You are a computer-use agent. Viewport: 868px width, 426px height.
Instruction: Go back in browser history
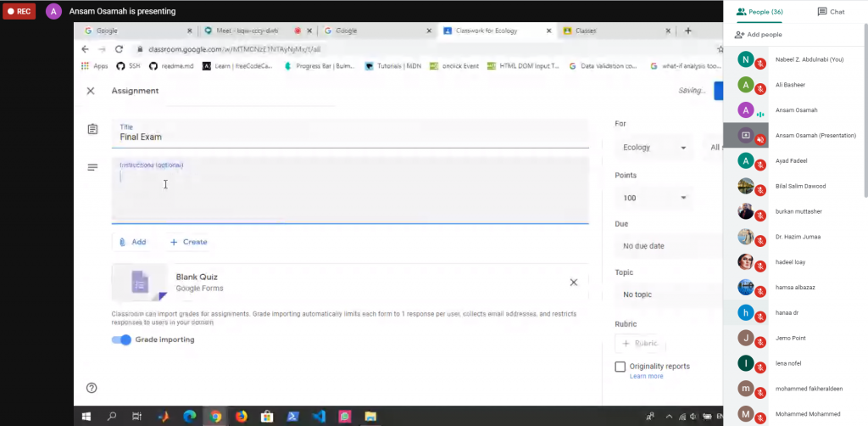(85, 49)
